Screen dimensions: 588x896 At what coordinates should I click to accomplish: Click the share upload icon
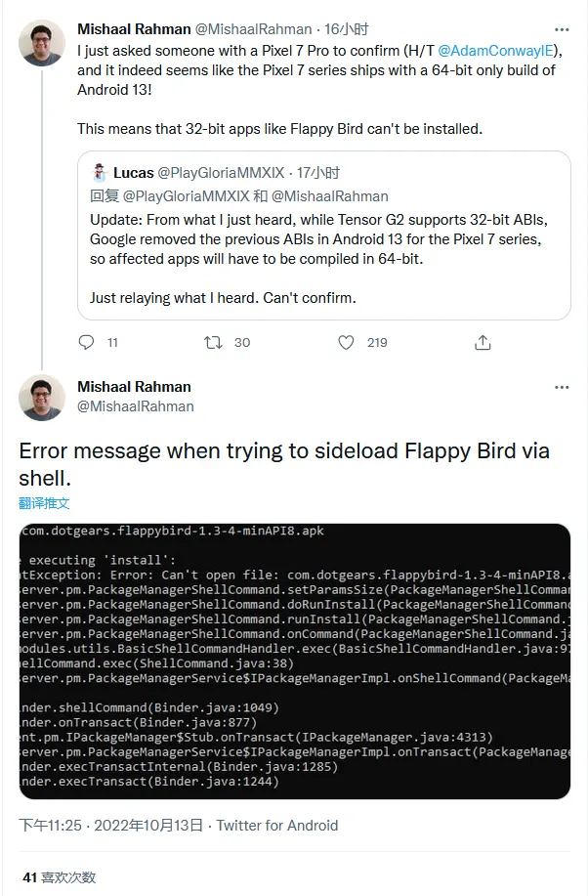point(483,342)
